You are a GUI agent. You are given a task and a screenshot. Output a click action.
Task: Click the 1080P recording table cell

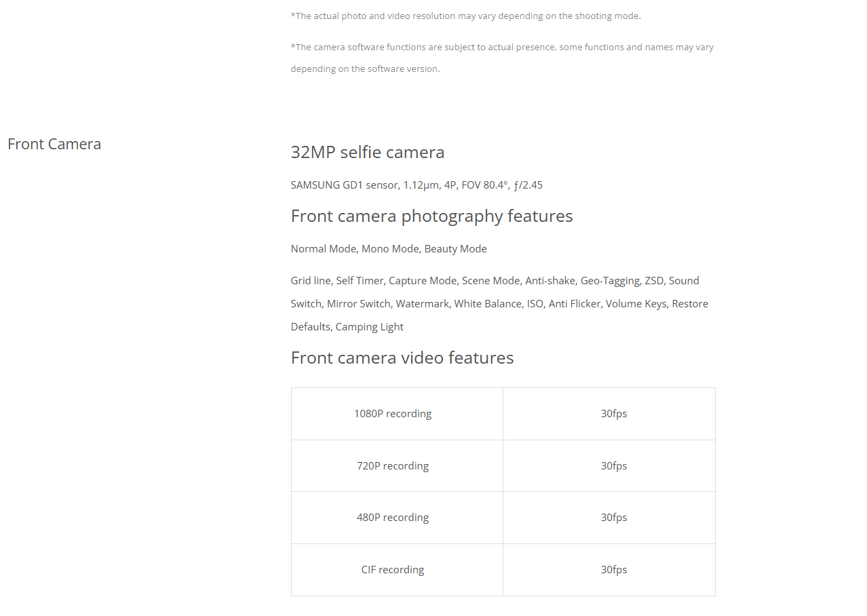393,413
